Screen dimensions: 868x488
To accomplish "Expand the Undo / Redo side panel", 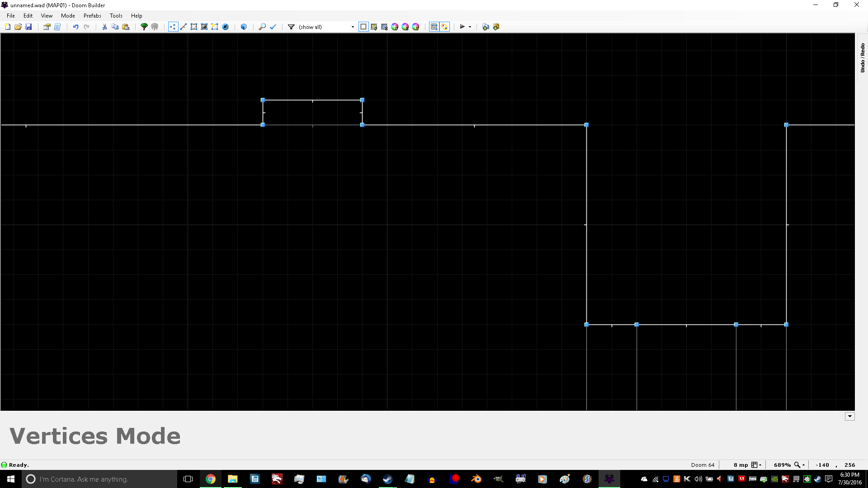I will click(x=862, y=57).
